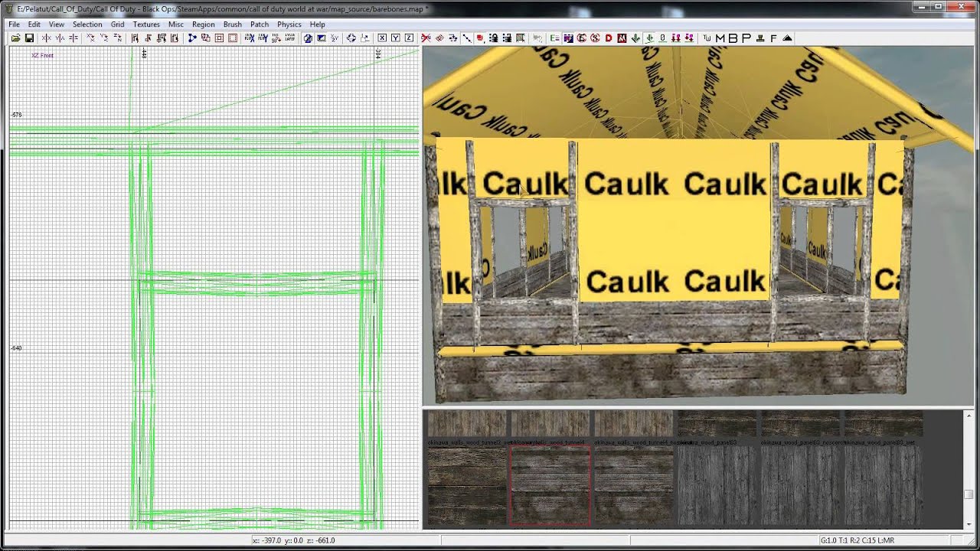Screen dimensions: 980x551
Task: Open the Grid menu
Action: pos(117,24)
